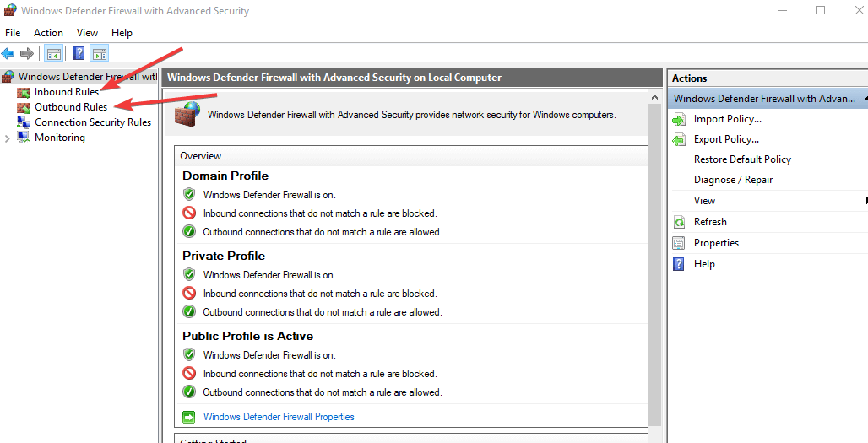Screen dimensions: 868x443
Task: Click Refresh in Actions pane
Action: tap(710, 222)
